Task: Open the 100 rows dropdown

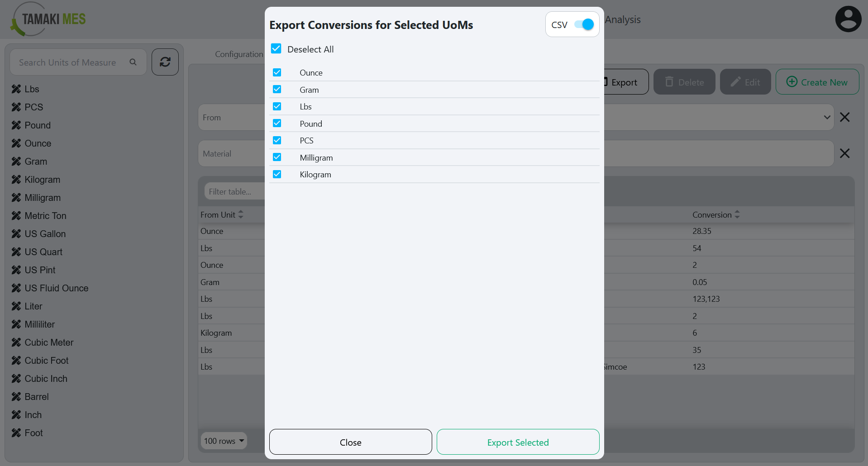Action: tap(223, 441)
